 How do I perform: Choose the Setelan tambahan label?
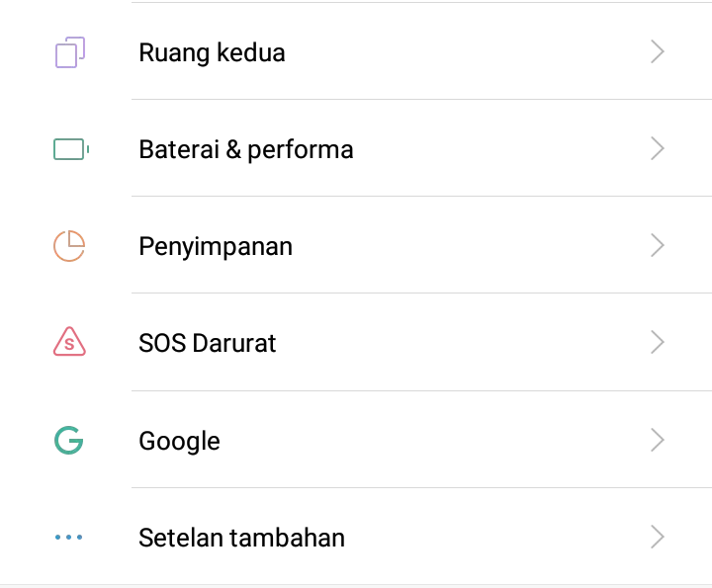241,538
